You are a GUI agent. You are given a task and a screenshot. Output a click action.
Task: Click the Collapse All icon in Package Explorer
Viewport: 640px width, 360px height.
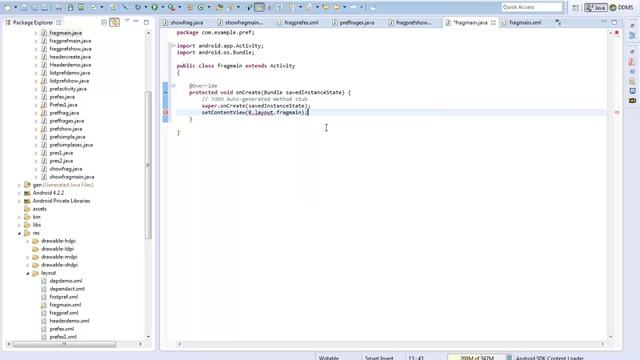tap(104, 22)
